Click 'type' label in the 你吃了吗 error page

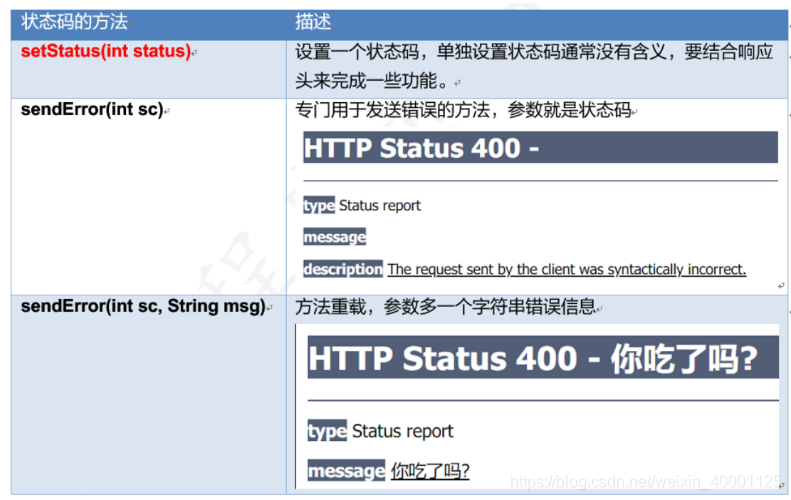pos(327,431)
